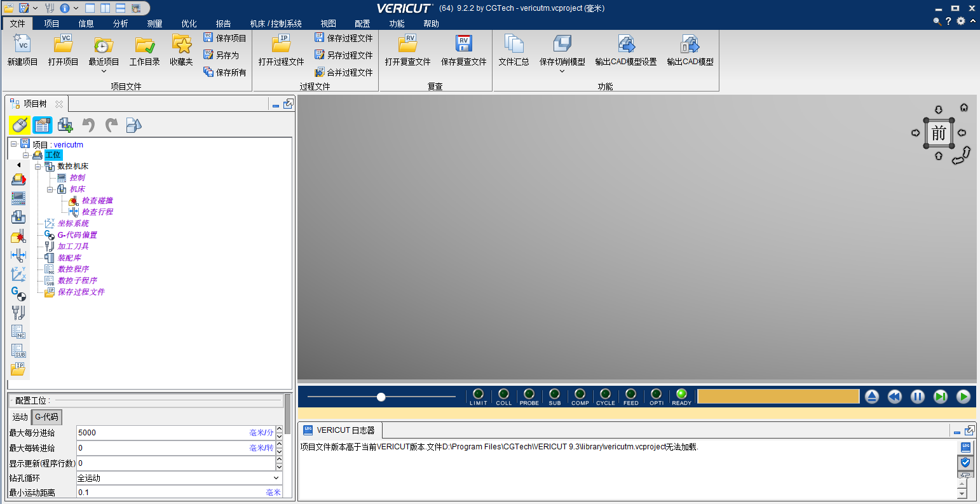Image resolution: width=980 pixels, height=504 pixels.
Task: Open the 钻孔循环 combo box
Action: (x=179, y=478)
